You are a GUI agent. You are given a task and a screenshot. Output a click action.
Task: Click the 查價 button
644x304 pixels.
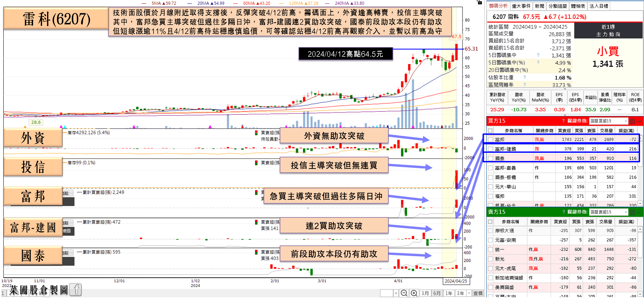point(478,293)
